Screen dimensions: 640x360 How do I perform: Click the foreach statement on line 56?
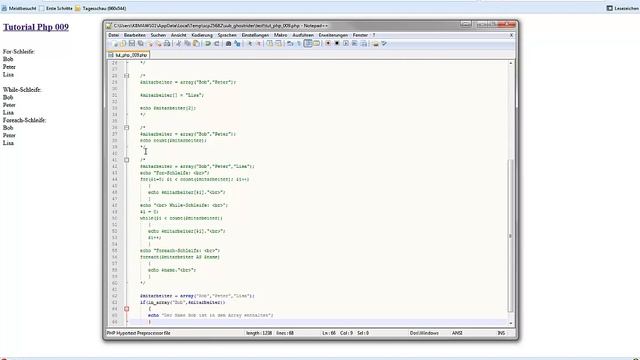pos(180,257)
